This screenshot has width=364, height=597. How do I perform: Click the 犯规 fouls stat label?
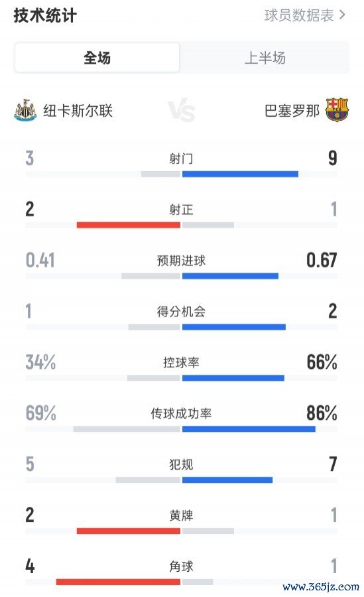click(x=181, y=464)
